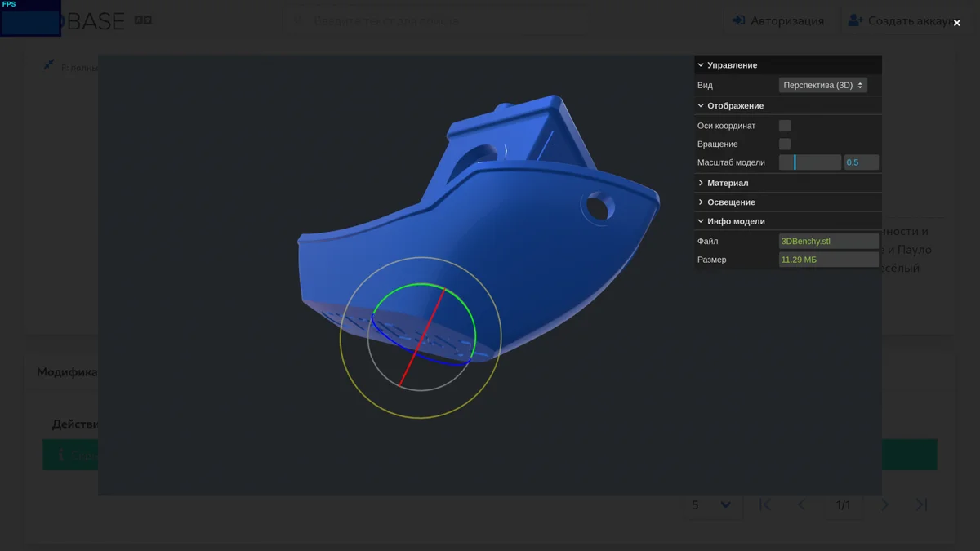The height and width of the screenshot is (551, 980).
Task: Click the size value 11.29 МБ
Action: [829, 260]
